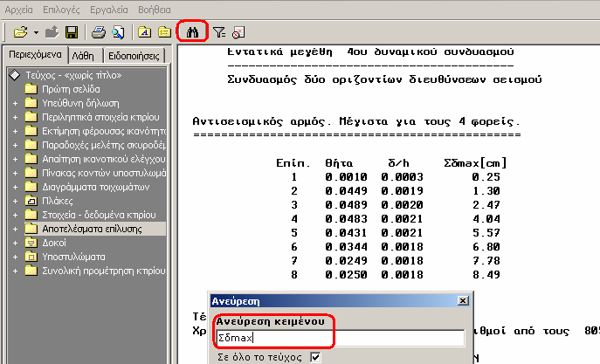Open the binoculars search tool

192,32
